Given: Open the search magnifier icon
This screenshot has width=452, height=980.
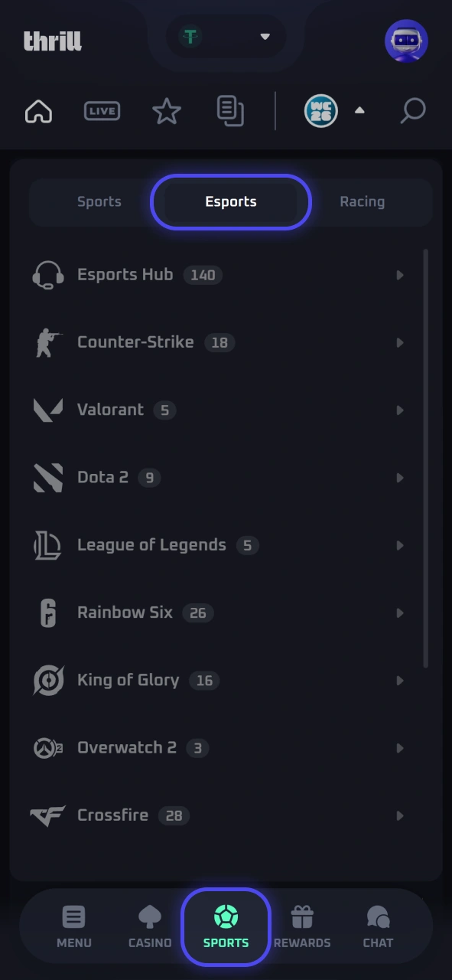Looking at the screenshot, I should coord(412,111).
